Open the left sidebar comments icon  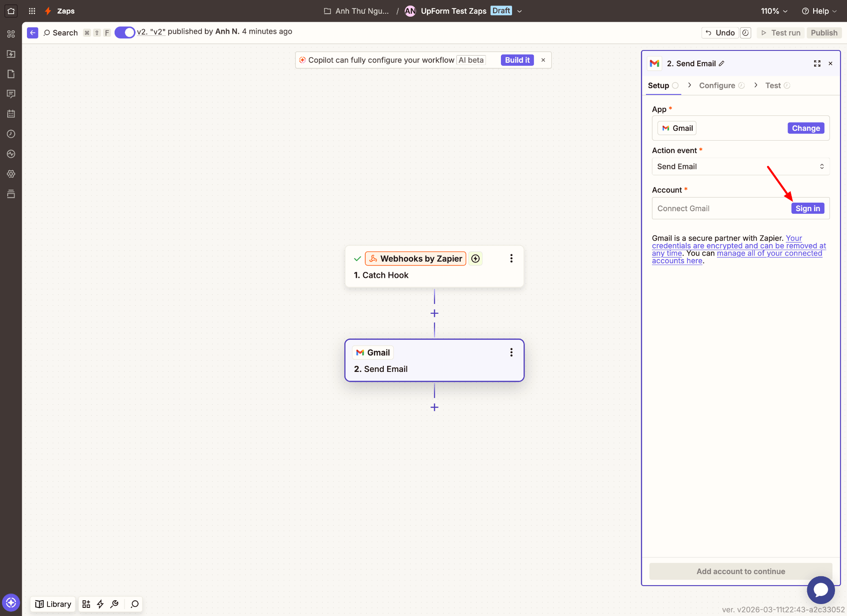pos(11,94)
